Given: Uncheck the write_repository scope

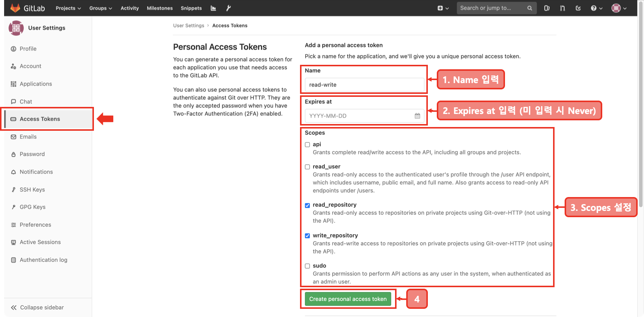Looking at the screenshot, I should click(x=307, y=236).
